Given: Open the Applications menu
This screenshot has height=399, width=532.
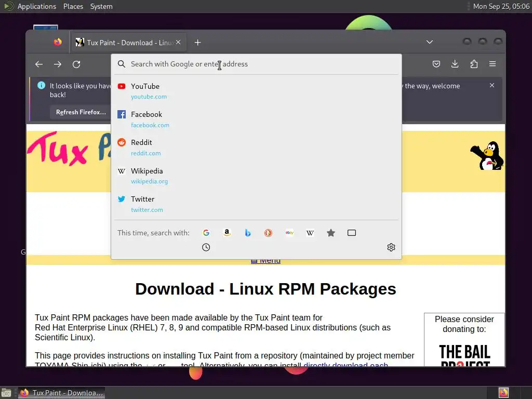Looking at the screenshot, I should [37, 6].
